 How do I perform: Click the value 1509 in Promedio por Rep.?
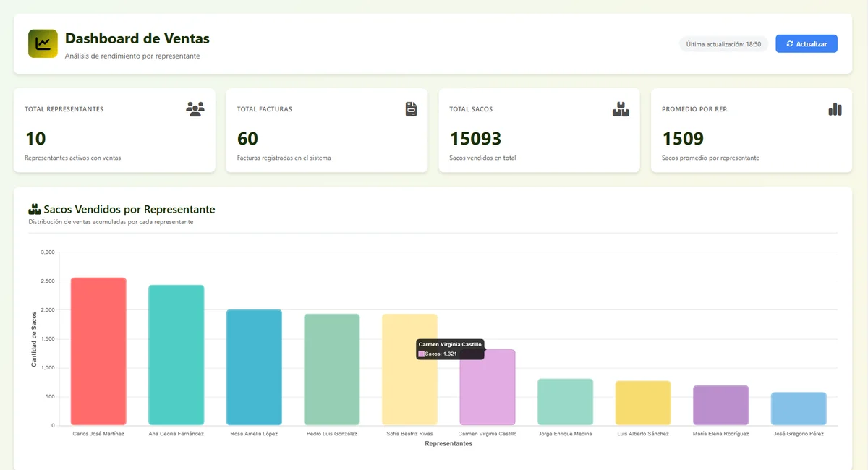pyautogui.click(x=683, y=138)
